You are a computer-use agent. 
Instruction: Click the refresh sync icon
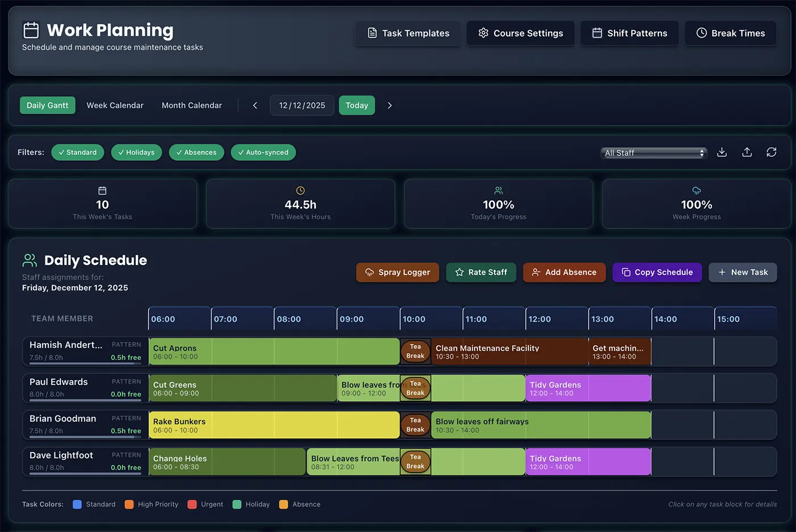point(771,152)
